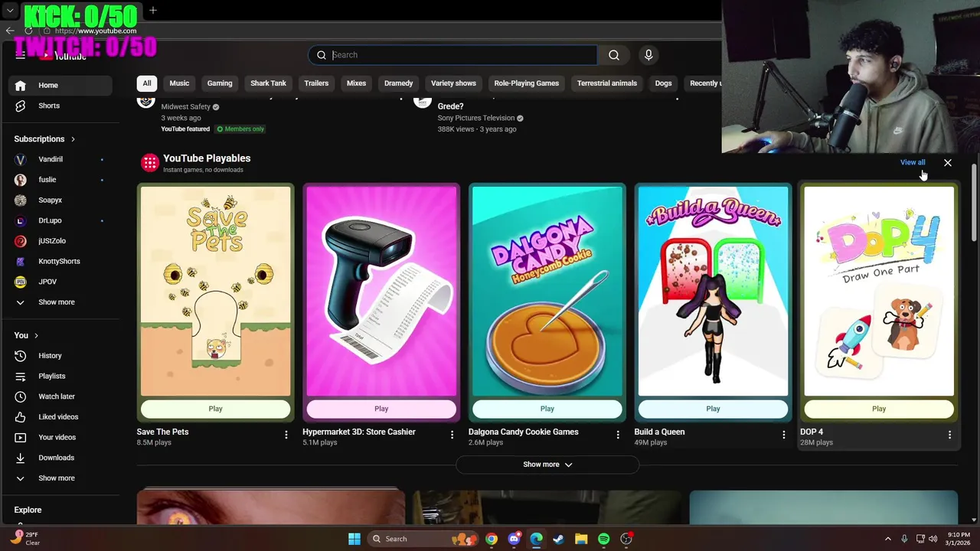
Task: Expand the You heading chevron
Action: [36, 335]
